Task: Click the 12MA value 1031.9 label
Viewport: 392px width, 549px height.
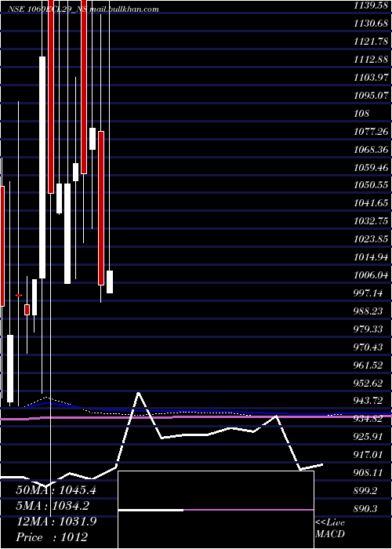Action: click(x=56, y=522)
